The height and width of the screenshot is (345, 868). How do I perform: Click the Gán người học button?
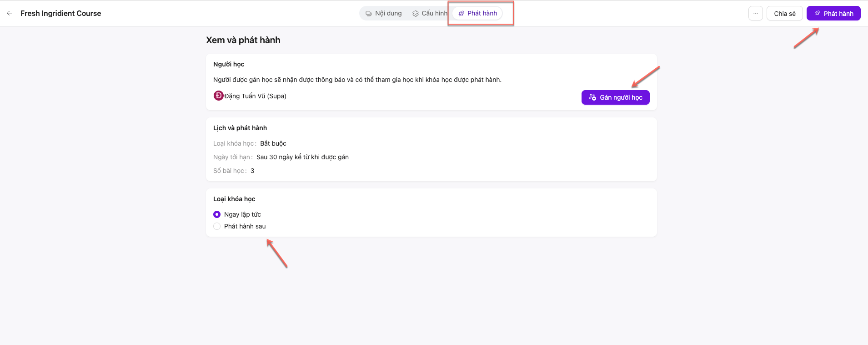coord(615,97)
